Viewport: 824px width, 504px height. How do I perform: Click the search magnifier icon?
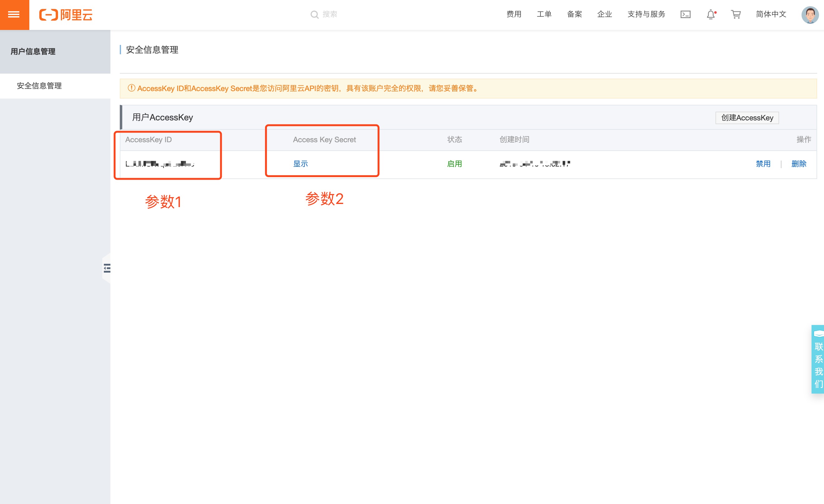314,14
